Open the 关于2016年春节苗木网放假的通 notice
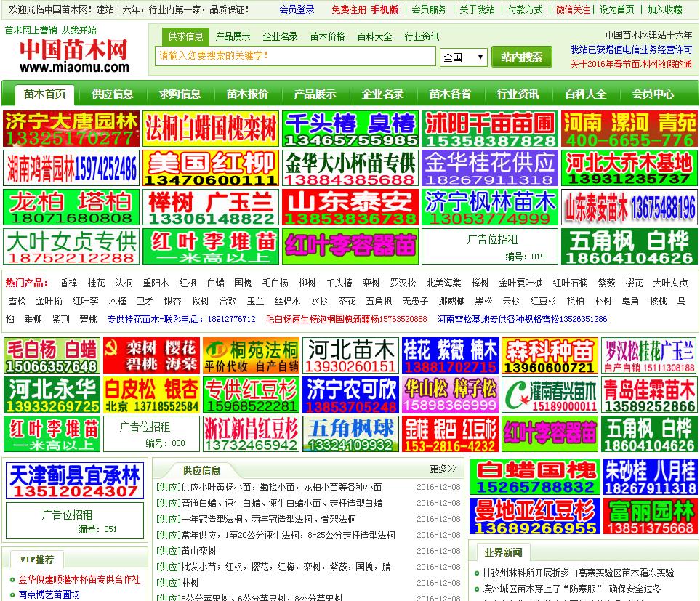The height and width of the screenshot is (601, 700). [x=631, y=64]
